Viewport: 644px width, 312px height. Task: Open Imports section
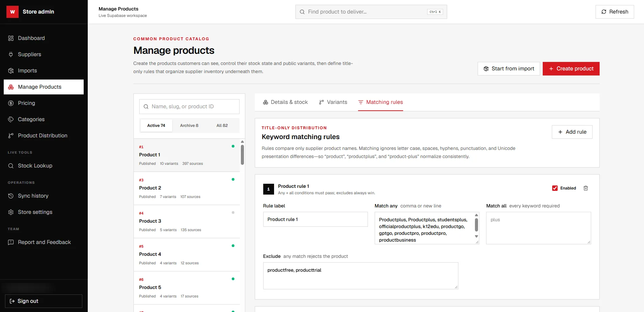pyautogui.click(x=44, y=71)
